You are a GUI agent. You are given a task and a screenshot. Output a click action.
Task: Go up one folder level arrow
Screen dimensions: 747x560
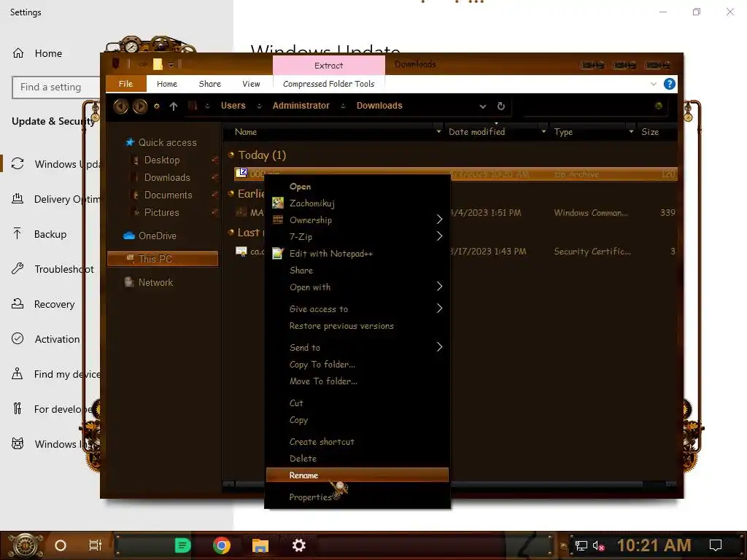[x=174, y=106]
